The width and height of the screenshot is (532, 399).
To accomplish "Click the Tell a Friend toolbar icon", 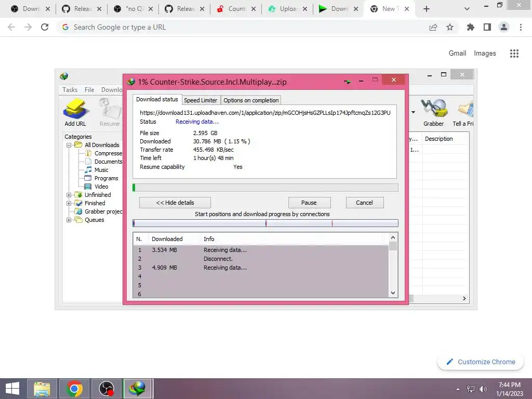I will click(x=463, y=112).
